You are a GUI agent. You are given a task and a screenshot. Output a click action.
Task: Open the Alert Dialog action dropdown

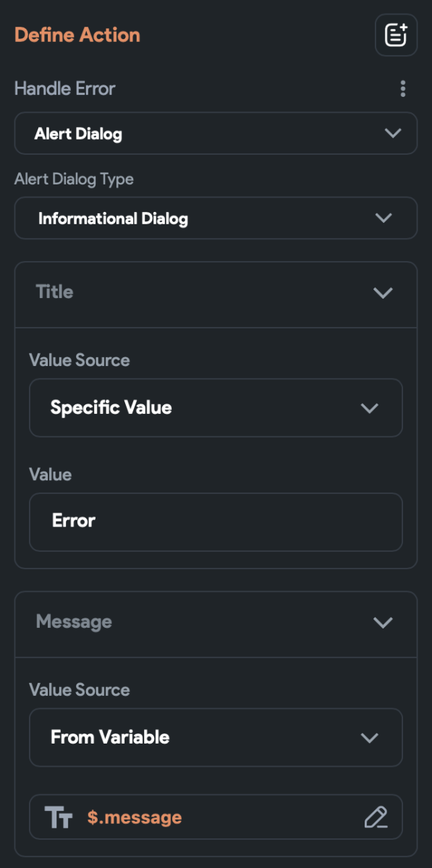point(216,133)
